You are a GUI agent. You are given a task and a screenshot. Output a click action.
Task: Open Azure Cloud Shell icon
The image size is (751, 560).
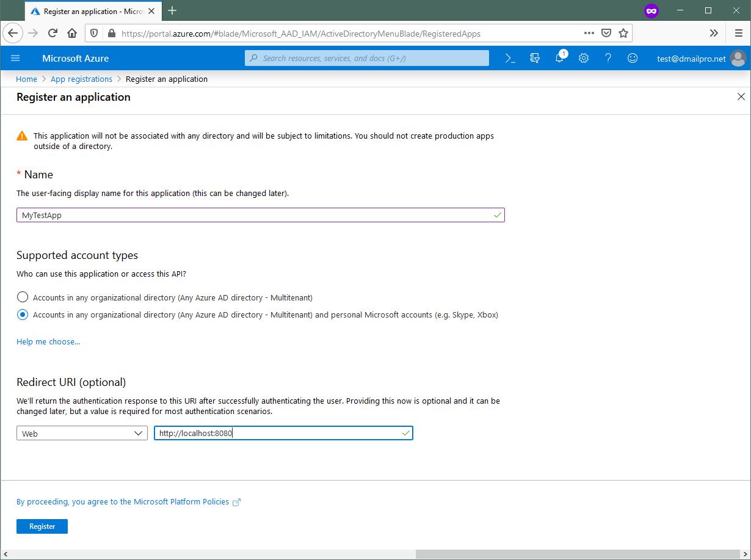click(x=510, y=58)
